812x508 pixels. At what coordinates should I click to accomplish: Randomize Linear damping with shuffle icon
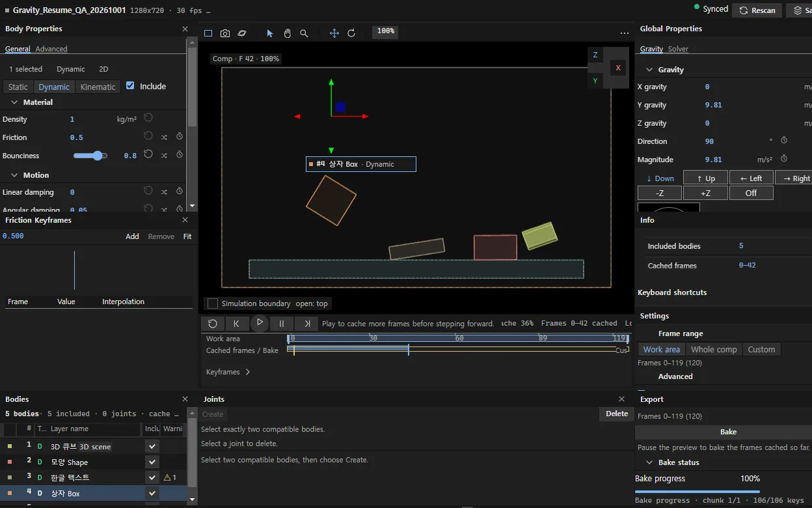click(164, 191)
